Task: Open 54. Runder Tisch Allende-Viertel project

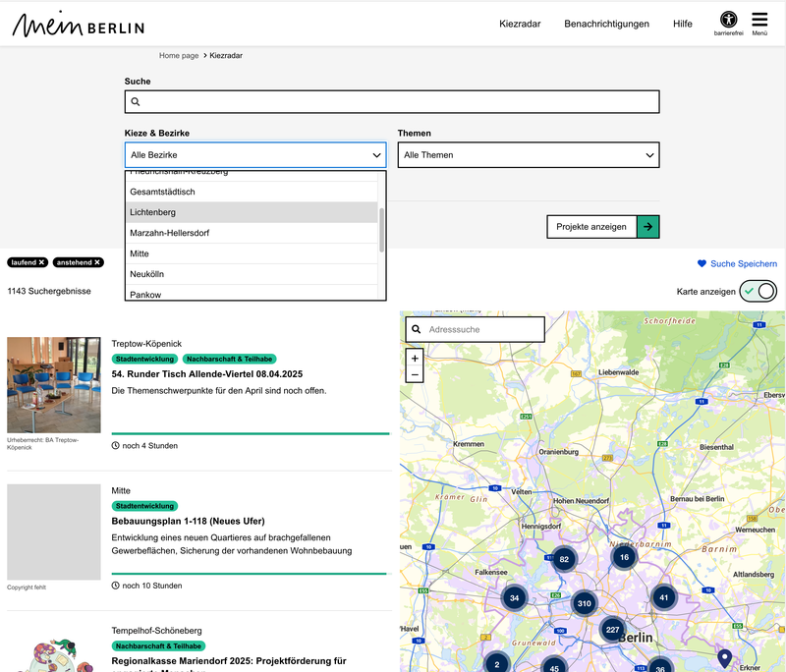Action: [x=207, y=374]
